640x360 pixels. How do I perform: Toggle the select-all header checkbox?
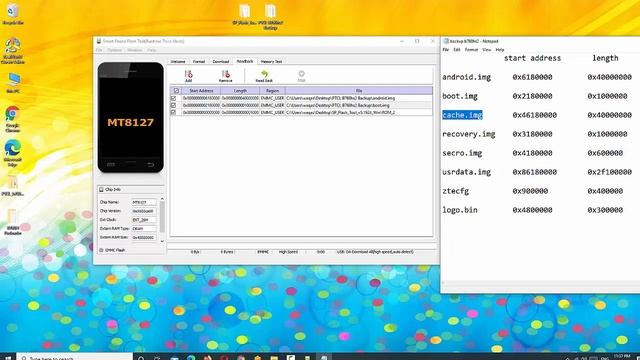tap(176, 91)
